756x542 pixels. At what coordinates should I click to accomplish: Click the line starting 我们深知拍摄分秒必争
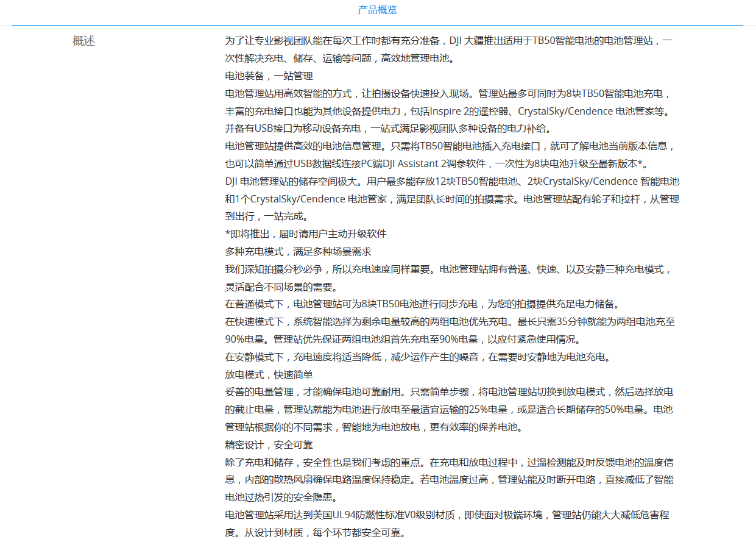point(449,269)
